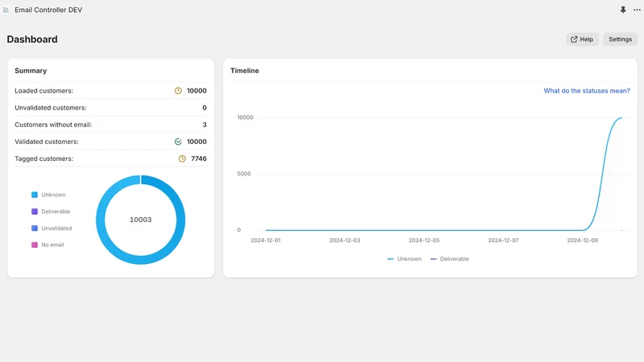The image size is (644, 362).
Task: Click the 2024-12-01 axis date label
Action: 266,241
